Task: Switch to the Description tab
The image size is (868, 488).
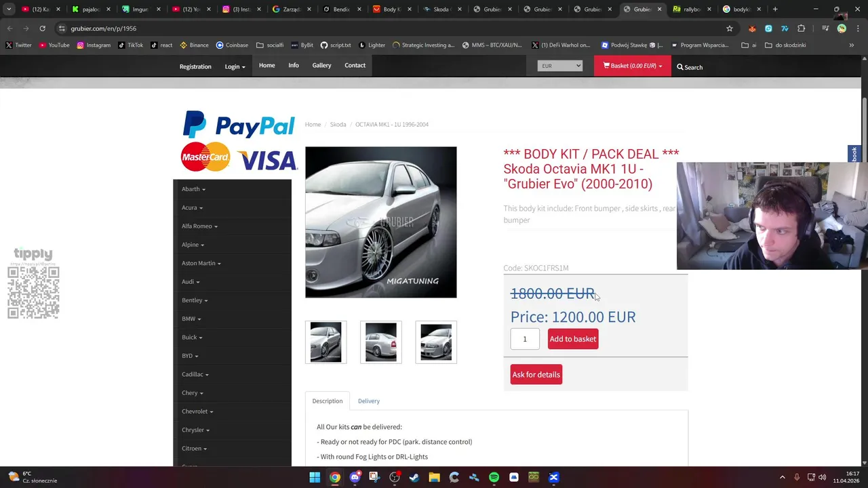Action: tap(328, 401)
